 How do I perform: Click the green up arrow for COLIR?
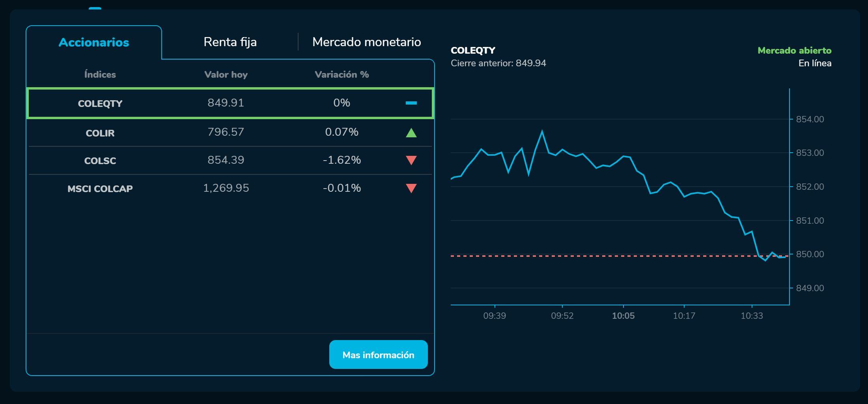point(411,133)
